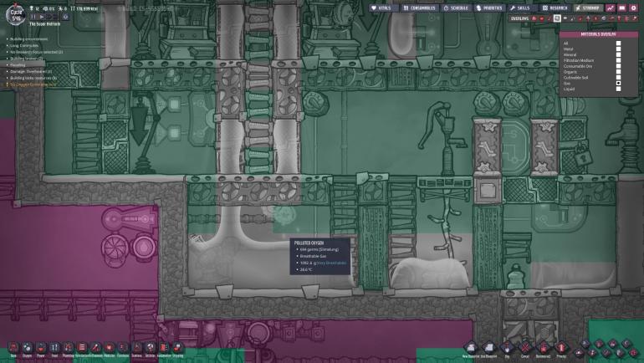Switch to the Plumbing overlay icon
Viewport: 644px width, 363px height.
[573, 18]
